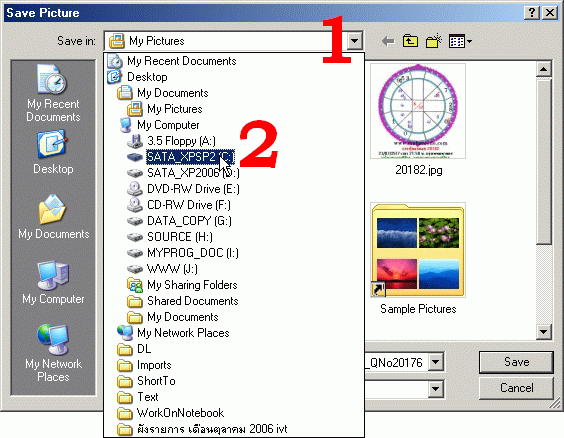
Task: Go up one folder level icon
Action: pos(410,41)
